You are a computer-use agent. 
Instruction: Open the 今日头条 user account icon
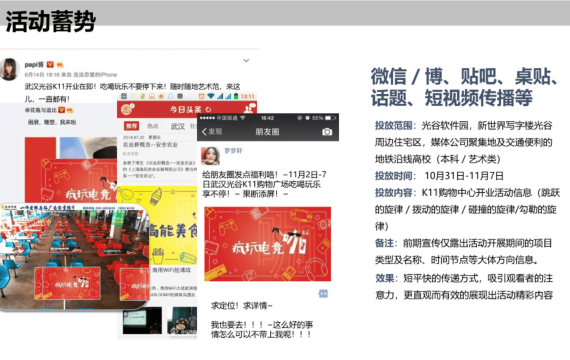pyautogui.click(x=250, y=108)
